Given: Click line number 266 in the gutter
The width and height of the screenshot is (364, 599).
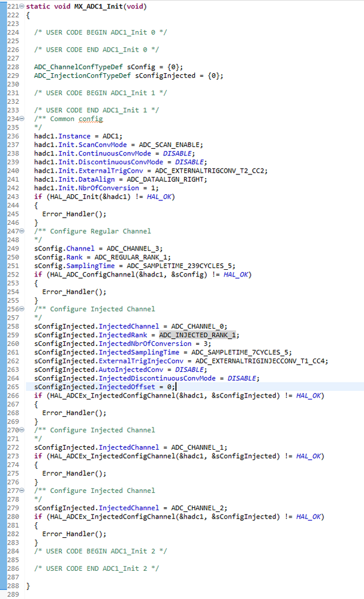Looking at the screenshot, I should pyautogui.click(x=13, y=395).
